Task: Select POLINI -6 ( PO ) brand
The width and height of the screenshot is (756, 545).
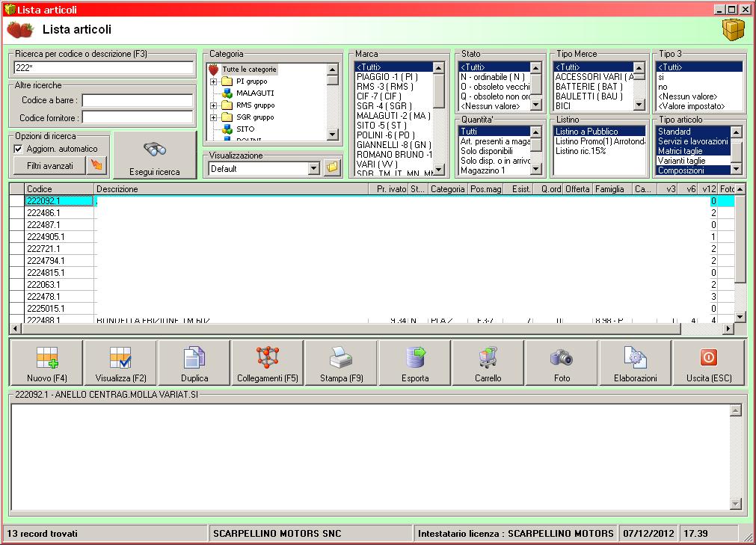Action: [x=393, y=135]
